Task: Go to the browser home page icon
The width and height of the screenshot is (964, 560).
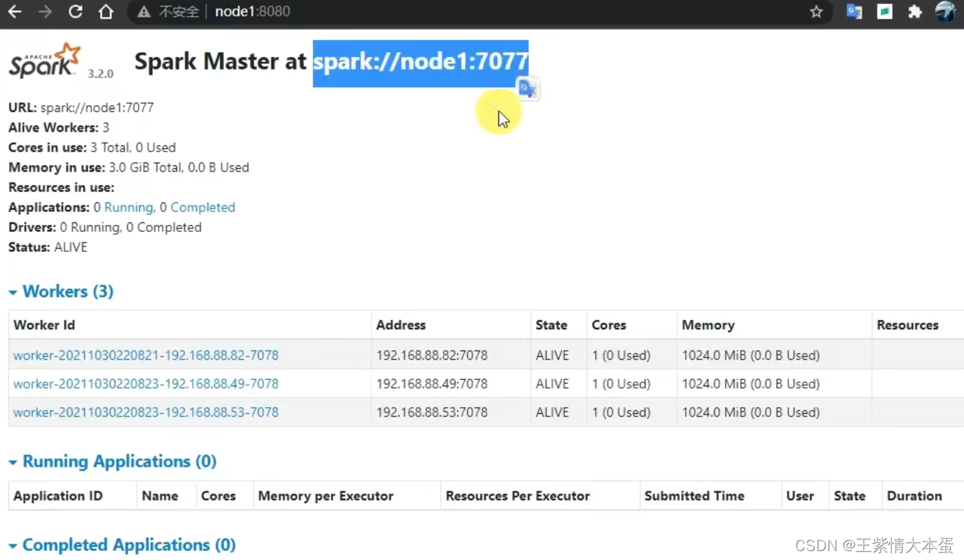Action: 106,12
